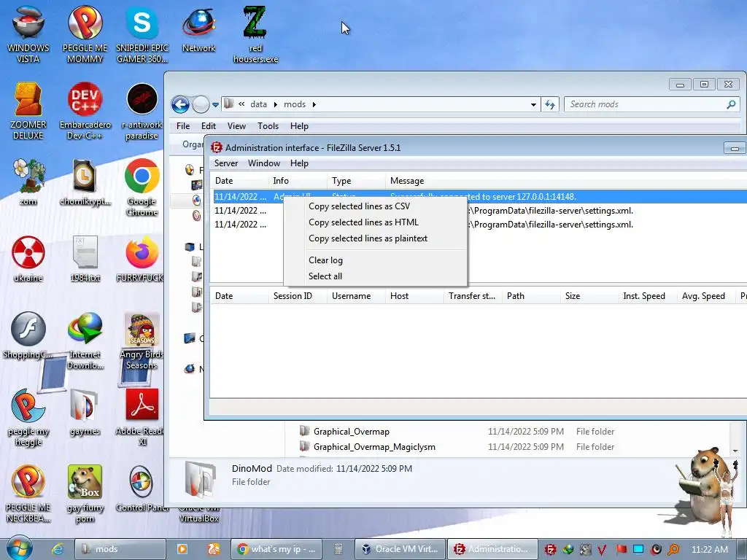Choose Select all in context menu

(376, 276)
